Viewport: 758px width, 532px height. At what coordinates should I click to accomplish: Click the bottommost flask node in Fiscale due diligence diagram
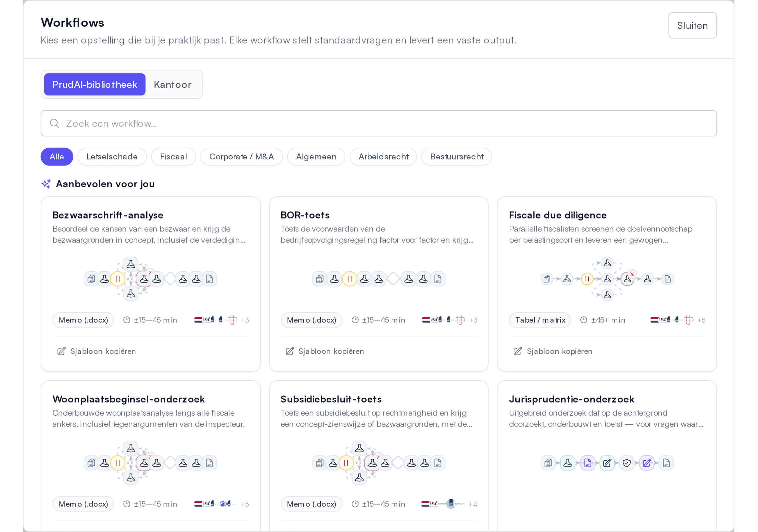click(x=607, y=295)
